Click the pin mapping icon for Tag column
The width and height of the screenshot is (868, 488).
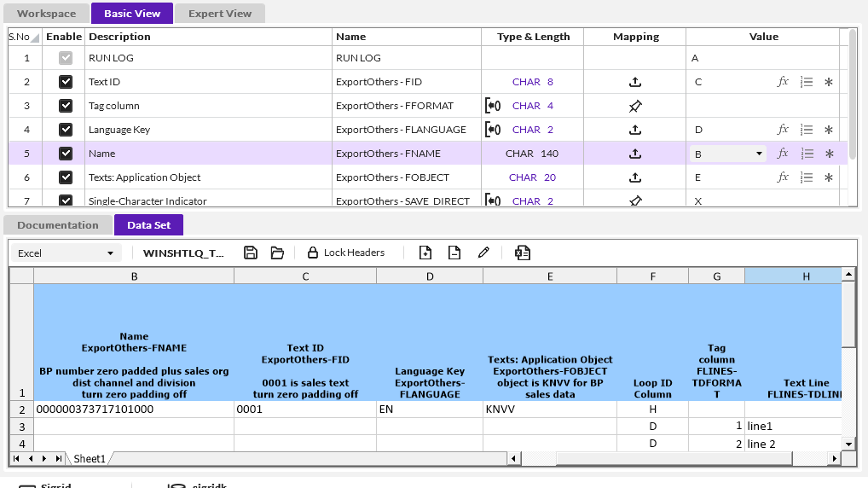pyautogui.click(x=634, y=106)
